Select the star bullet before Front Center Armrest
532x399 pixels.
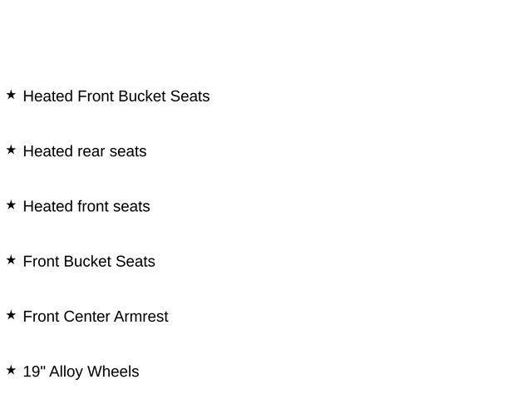coord(11,315)
